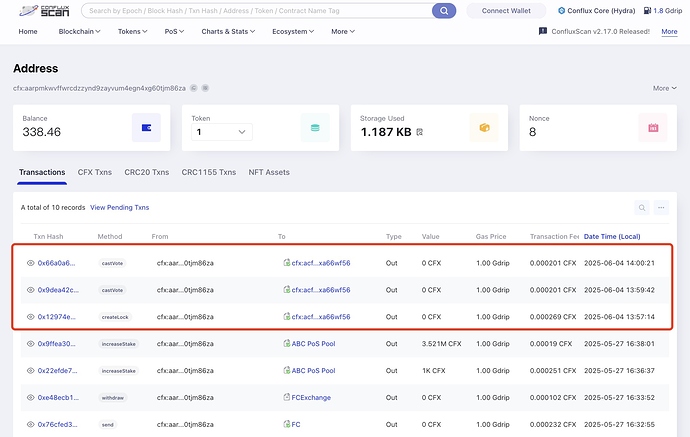The image size is (690, 437).
Task: Open transaction hash 0x66a0a6...
Action: point(56,263)
